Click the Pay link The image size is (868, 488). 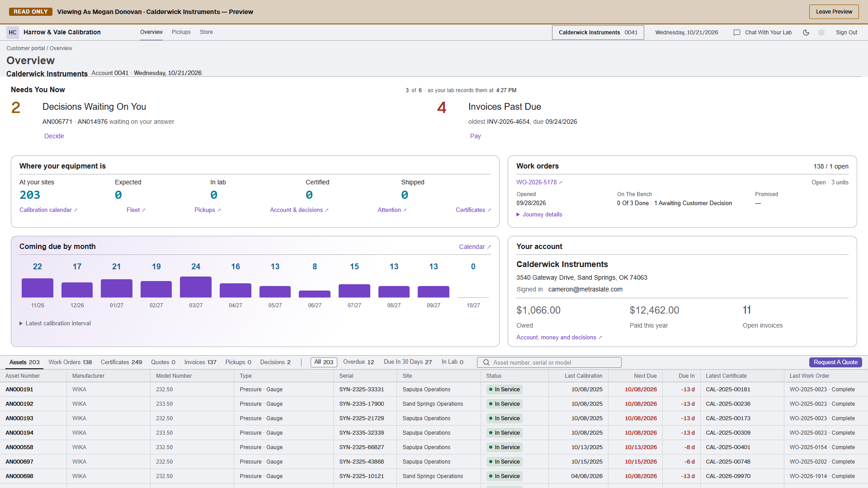pyautogui.click(x=475, y=136)
